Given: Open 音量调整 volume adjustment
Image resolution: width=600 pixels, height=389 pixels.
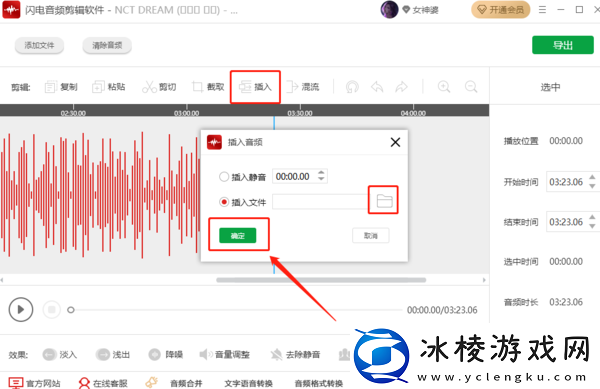Looking at the screenshot, I should tap(225, 355).
